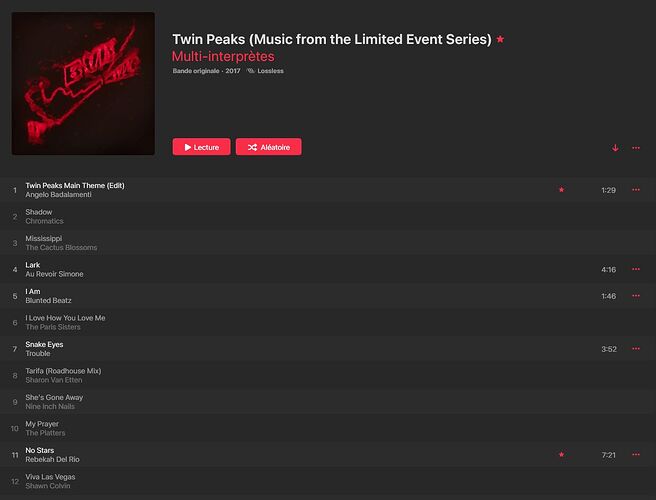Image resolution: width=656 pixels, height=500 pixels.
Task: Toggle favorite star on Twin Peaks Main Theme
Action: pos(561,190)
